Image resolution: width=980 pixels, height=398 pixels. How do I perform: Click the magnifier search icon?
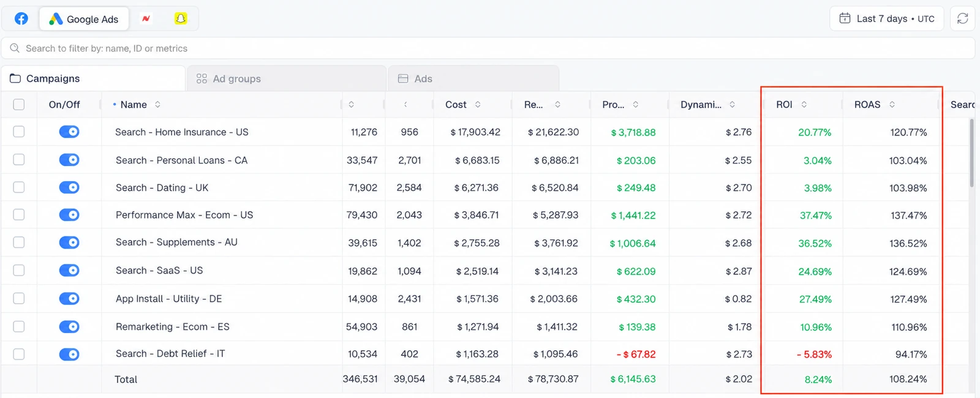15,48
